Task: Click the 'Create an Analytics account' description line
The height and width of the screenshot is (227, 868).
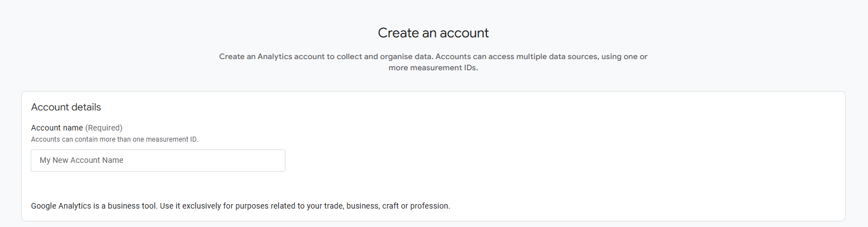Action: click(433, 57)
